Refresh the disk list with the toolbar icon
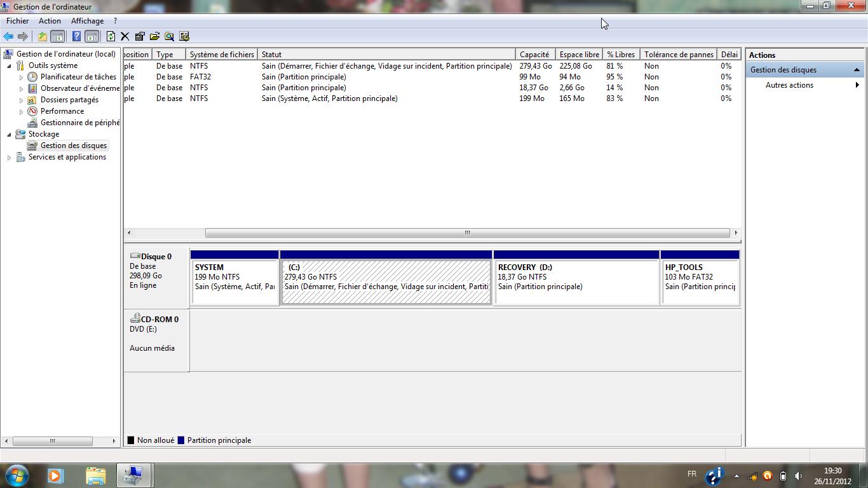The height and width of the screenshot is (488, 868). (111, 36)
